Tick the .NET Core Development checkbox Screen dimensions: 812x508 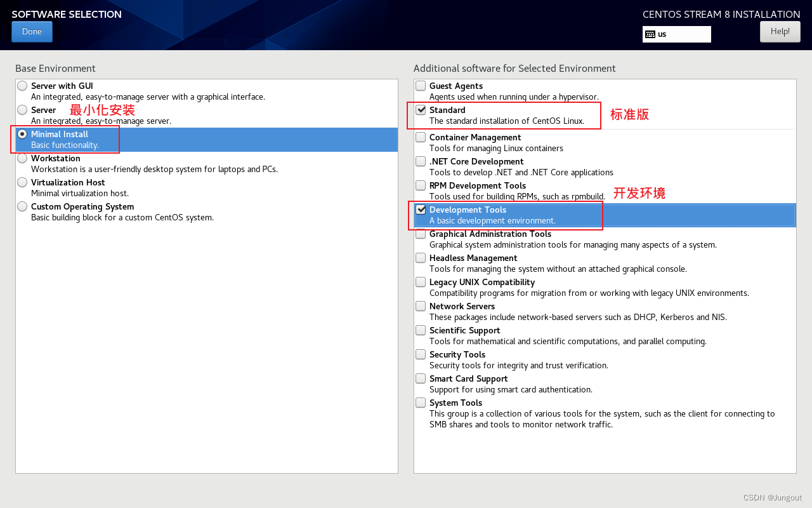421,161
